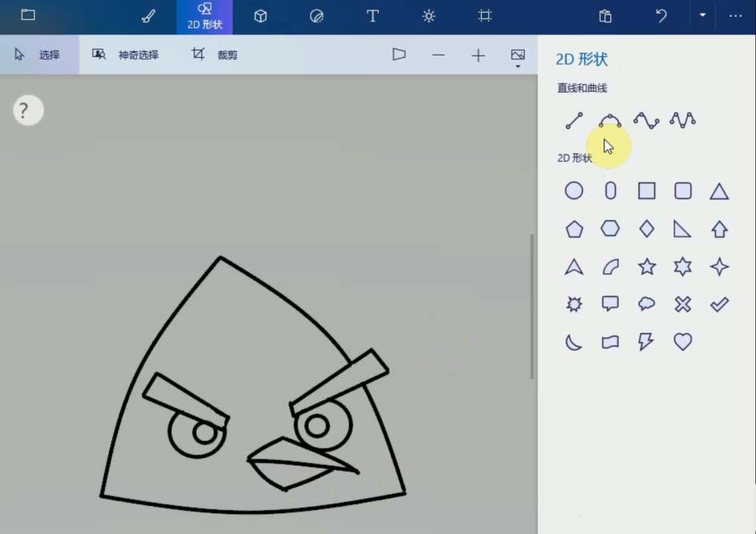
Task: Open the Stickers tab
Action: (316, 16)
